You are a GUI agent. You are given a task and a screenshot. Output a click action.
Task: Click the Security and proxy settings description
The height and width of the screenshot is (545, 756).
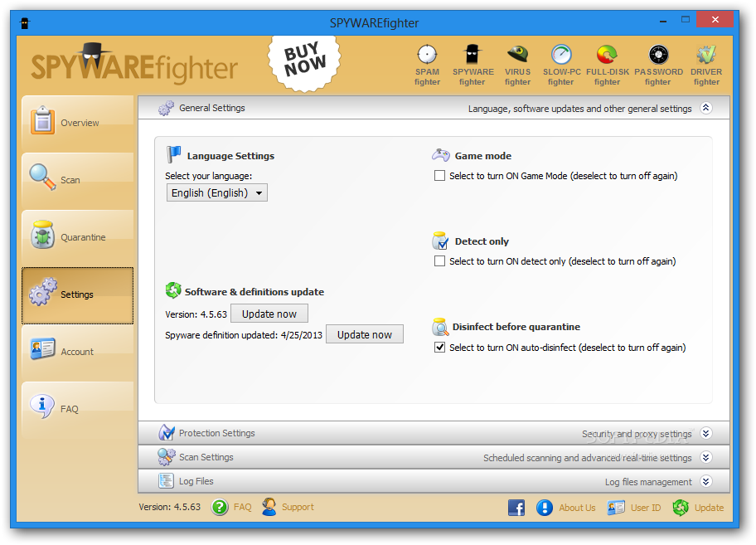(x=637, y=434)
